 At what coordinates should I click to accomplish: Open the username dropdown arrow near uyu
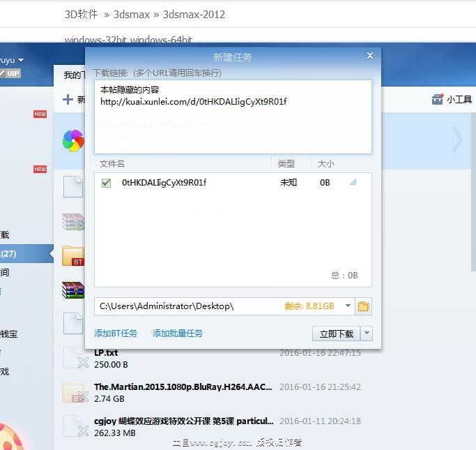click(x=21, y=60)
